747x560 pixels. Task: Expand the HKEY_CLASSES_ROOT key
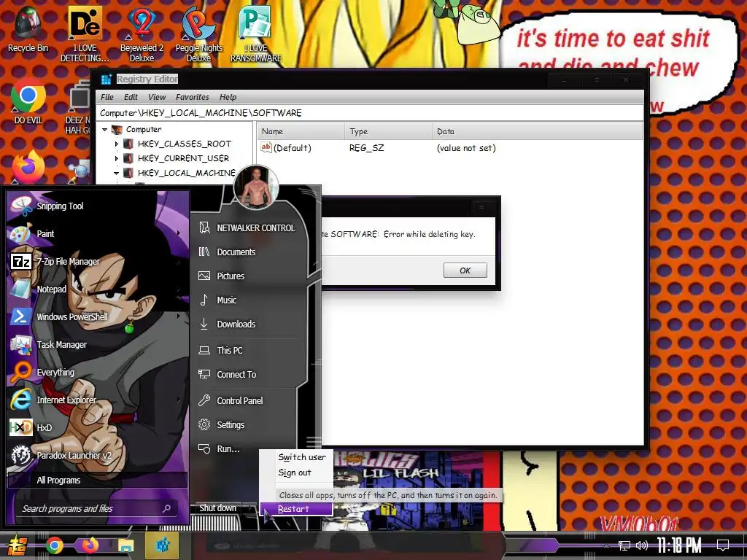pos(116,144)
